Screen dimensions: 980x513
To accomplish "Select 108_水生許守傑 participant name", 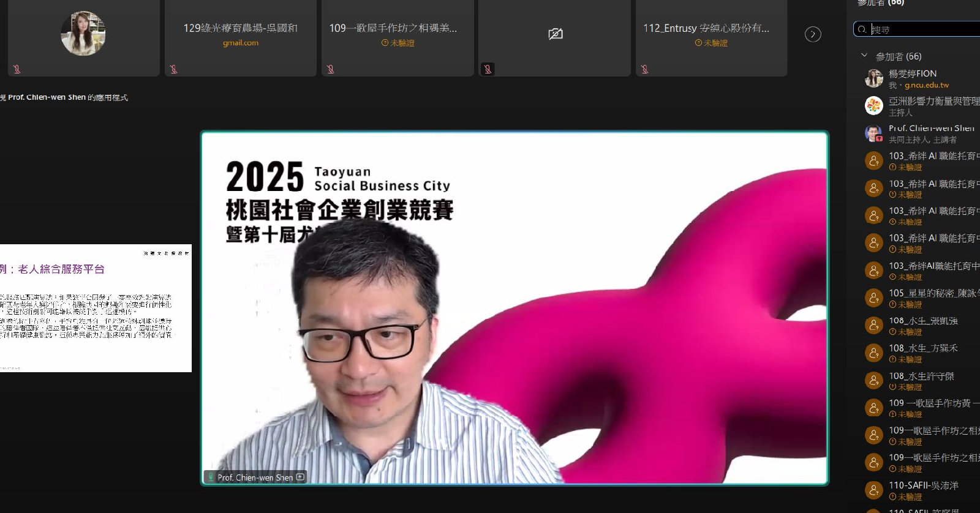I will click(x=921, y=376).
